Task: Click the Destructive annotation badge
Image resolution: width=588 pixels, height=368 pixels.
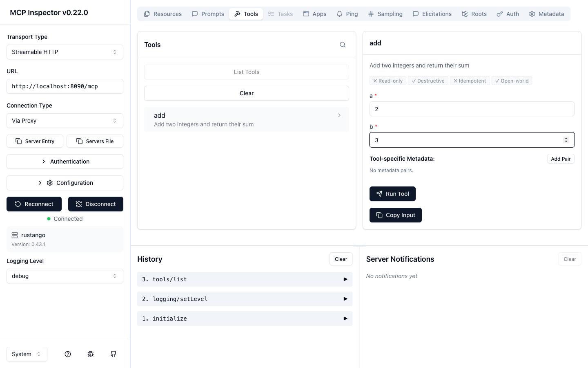Action: tap(428, 81)
